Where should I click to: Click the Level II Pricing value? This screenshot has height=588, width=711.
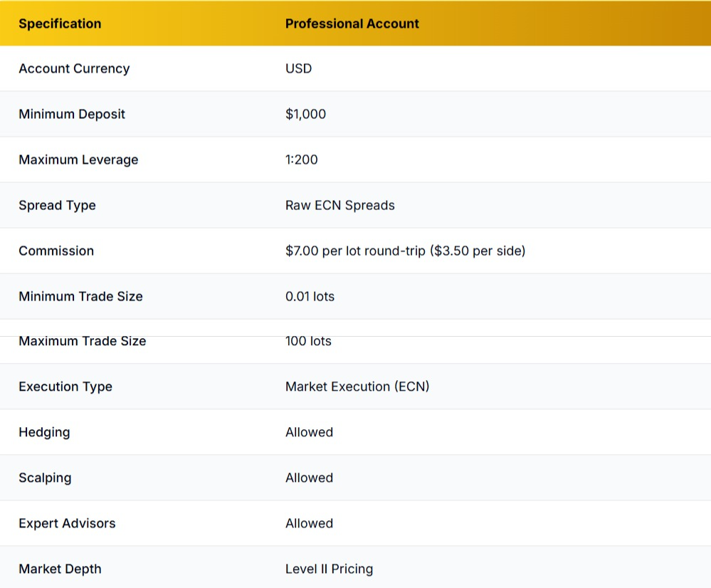330,569
